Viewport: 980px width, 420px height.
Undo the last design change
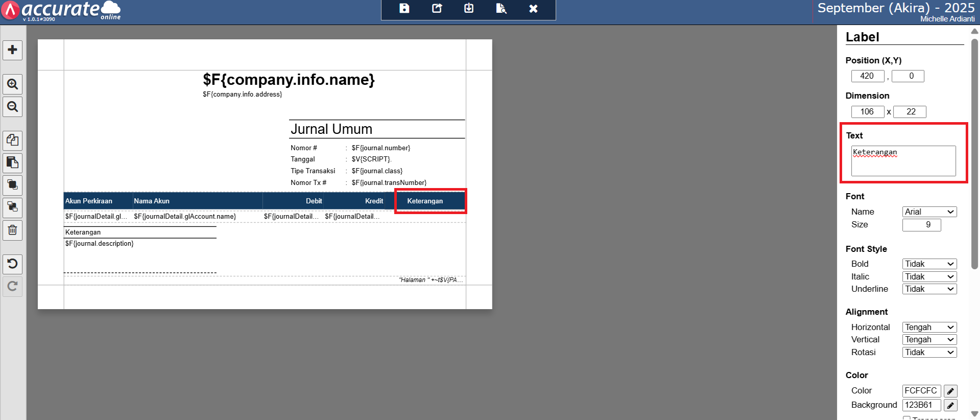(x=13, y=264)
